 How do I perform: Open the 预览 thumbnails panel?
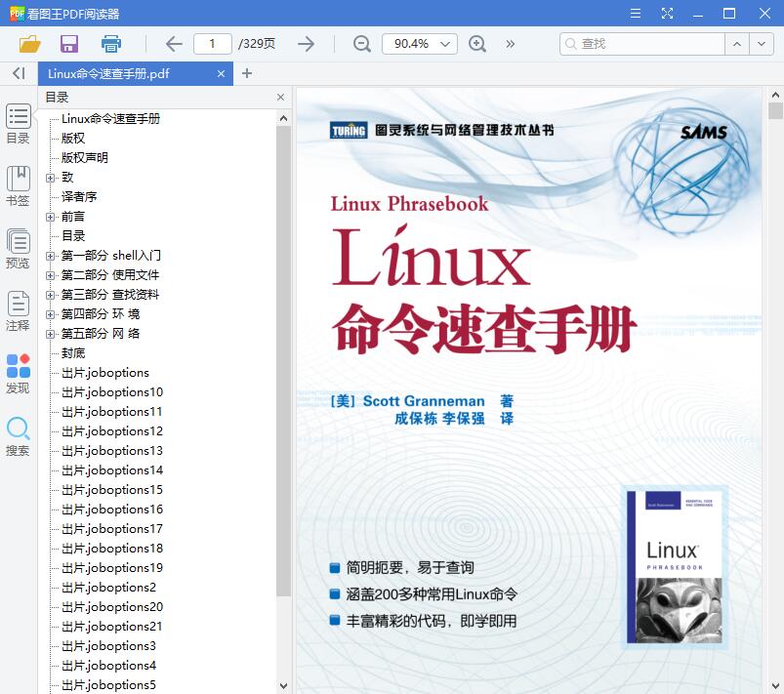coord(18,249)
